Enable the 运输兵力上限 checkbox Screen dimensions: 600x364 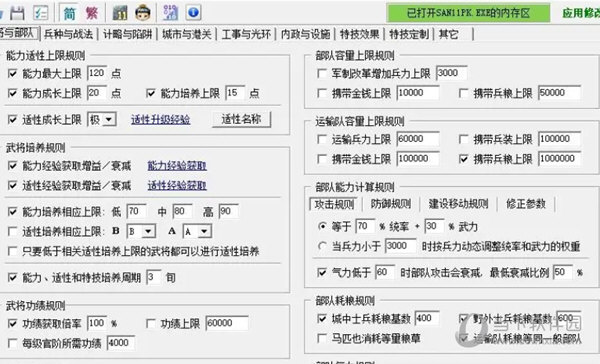click(322, 139)
